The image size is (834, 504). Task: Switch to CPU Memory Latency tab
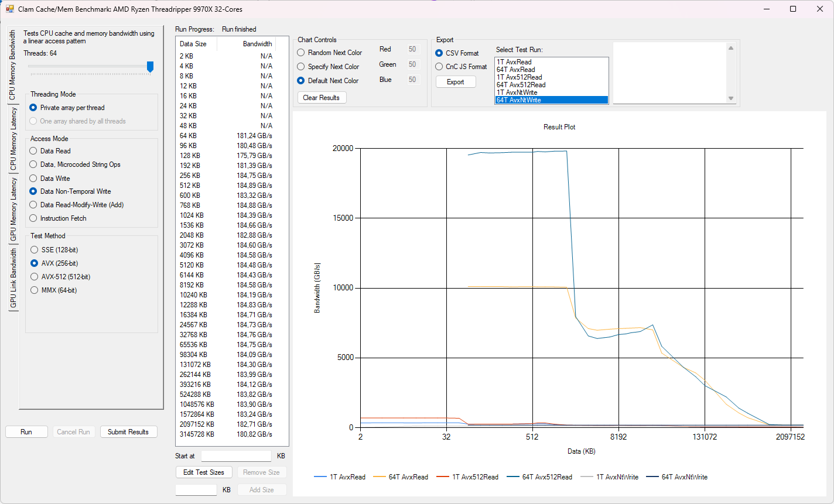pyautogui.click(x=12, y=139)
